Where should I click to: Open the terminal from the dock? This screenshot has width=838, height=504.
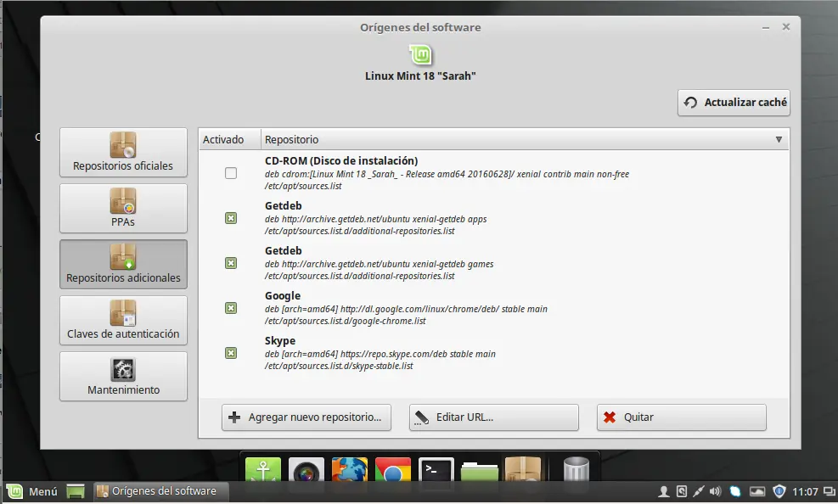click(x=436, y=470)
